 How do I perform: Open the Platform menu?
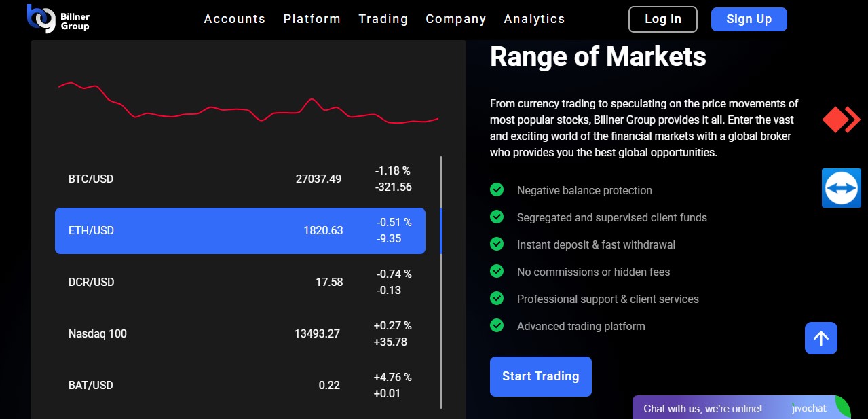312,19
